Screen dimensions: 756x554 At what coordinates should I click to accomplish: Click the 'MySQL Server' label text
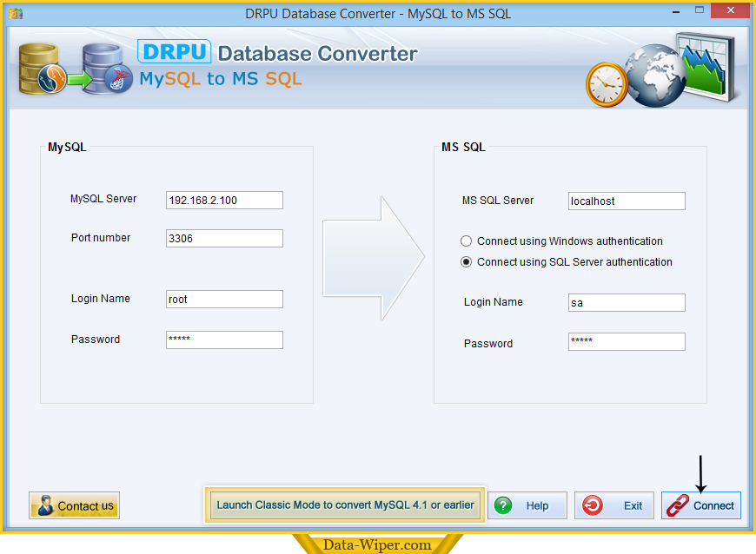tap(103, 199)
